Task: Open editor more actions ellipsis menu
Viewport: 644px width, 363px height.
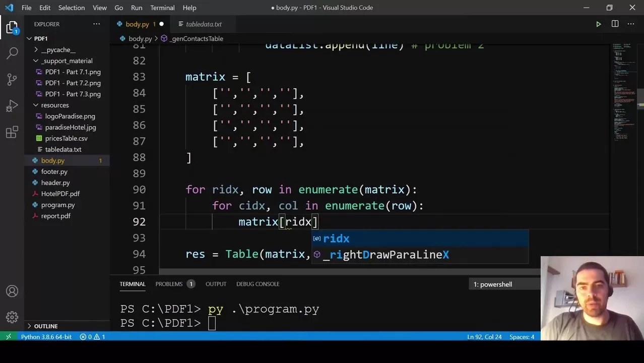Action: point(631,24)
